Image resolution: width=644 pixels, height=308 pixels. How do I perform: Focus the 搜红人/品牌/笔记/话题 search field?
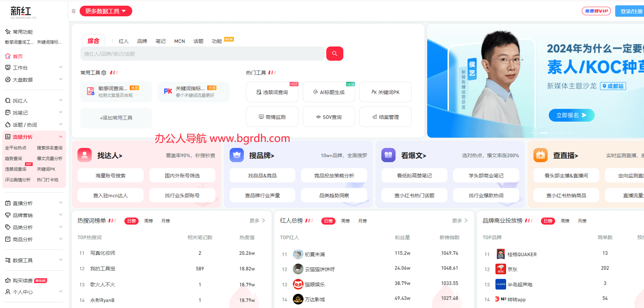(x=203, y=54)
